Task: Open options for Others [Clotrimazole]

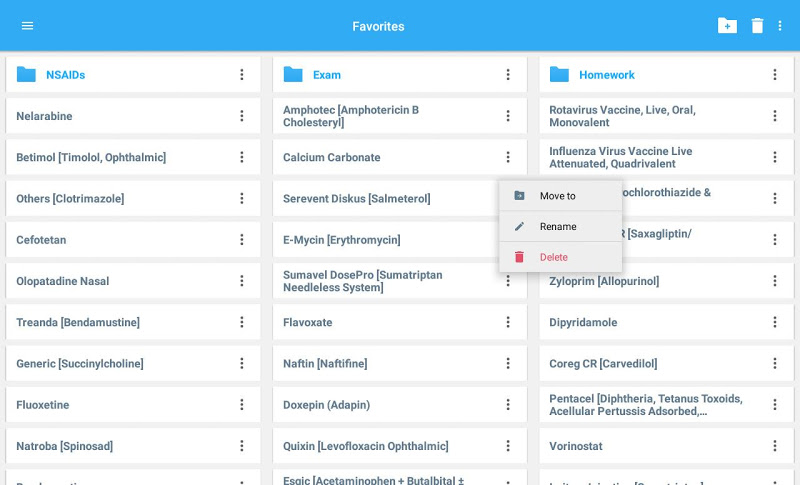Action: [242, 198]
